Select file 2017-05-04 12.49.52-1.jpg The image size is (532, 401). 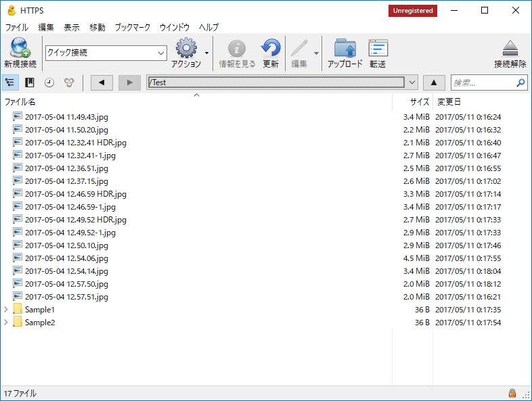point(70,233)
